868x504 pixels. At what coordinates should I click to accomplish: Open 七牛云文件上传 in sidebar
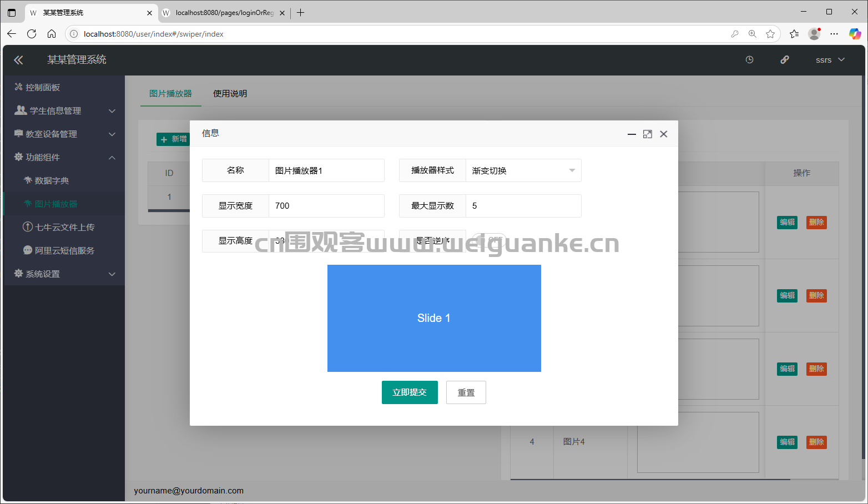64,228
